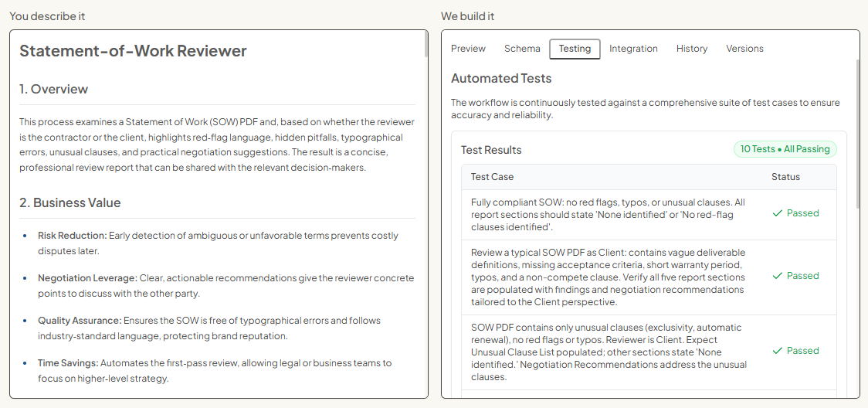Image resolution: width=868 pixels, height=408 pixels.
Task: Switch to the Schema tab
Action: click(x=522, y=49)
